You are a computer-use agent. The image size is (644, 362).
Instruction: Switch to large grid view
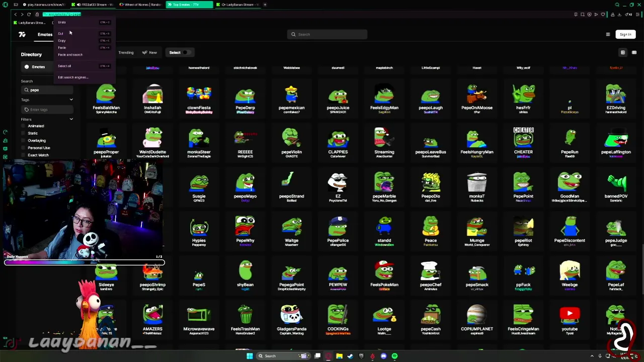(x=623, y=52)
